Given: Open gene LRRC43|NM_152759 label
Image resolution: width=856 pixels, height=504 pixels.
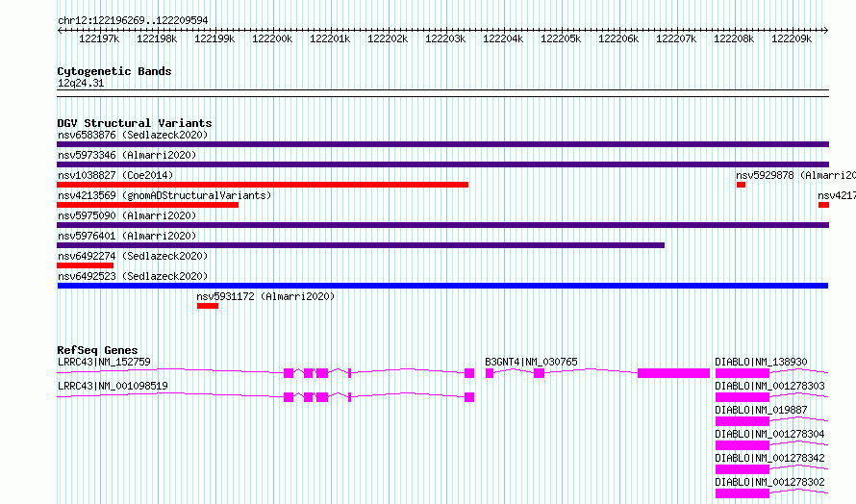Looking at the screenshot, I should 104,362.
